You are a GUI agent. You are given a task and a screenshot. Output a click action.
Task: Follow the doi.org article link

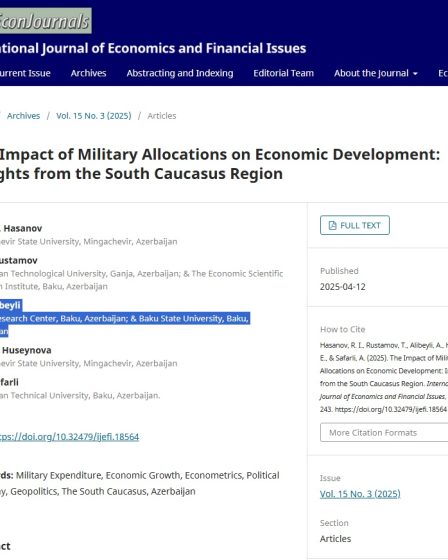pos(69,436)
